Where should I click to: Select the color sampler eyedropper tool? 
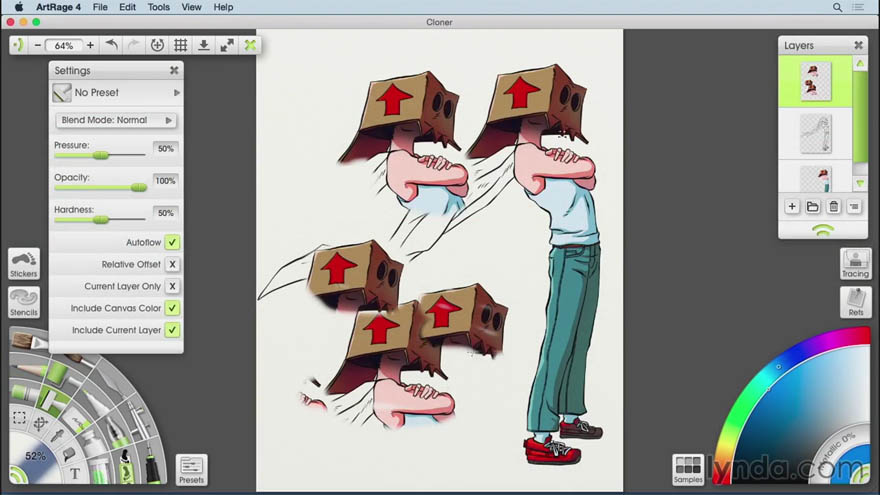tap(56, 436)
